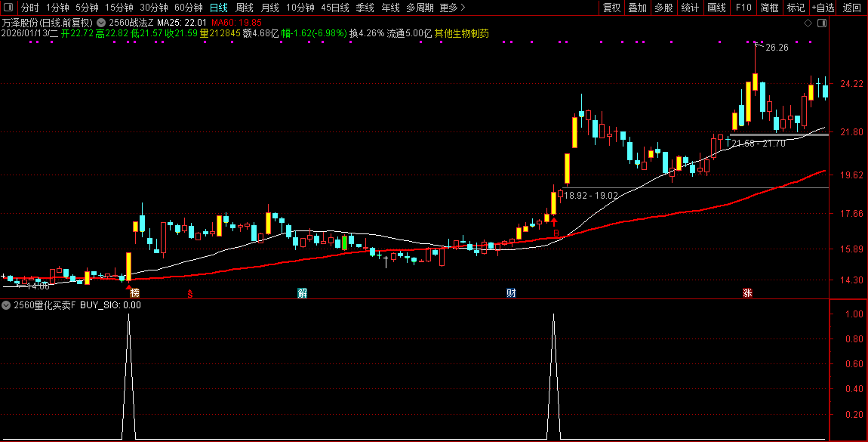
Task: Click the 其他生物制药 sector link
Action: [462, 33]
